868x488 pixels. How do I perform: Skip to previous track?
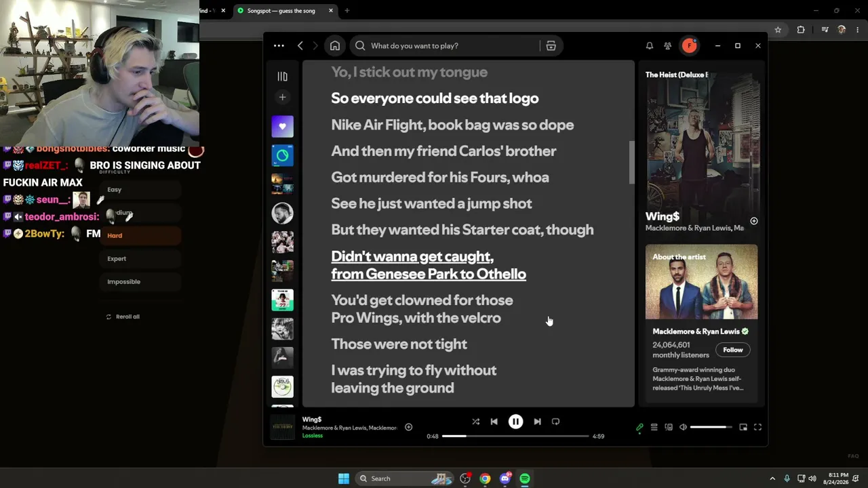(494, 422)
